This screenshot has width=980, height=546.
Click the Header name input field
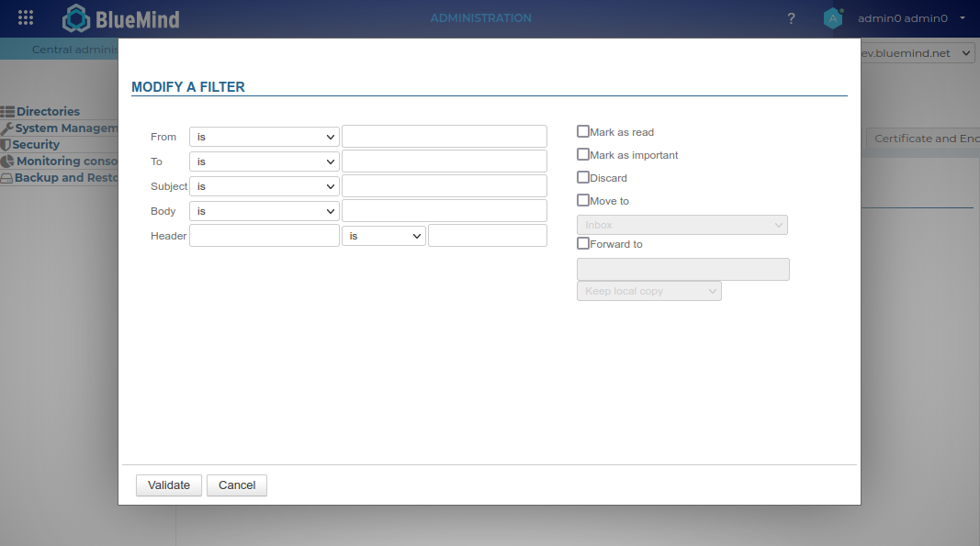(x=265, y=236)
